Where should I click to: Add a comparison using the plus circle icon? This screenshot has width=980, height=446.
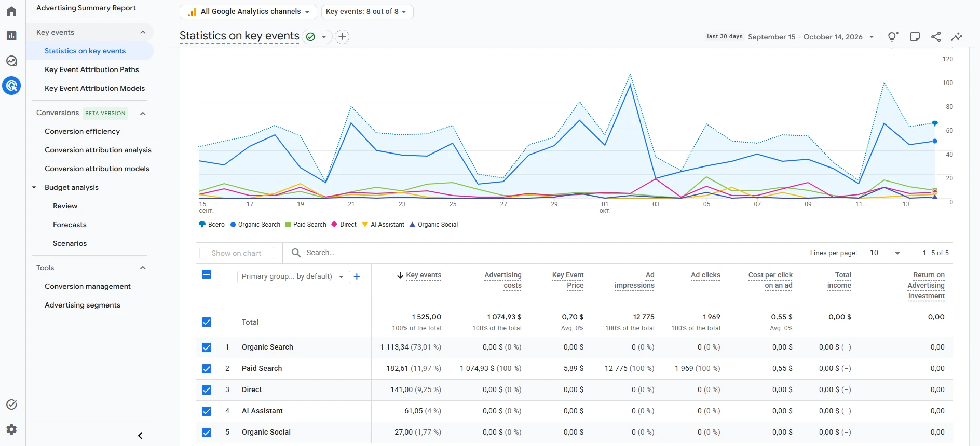point(342,37)
